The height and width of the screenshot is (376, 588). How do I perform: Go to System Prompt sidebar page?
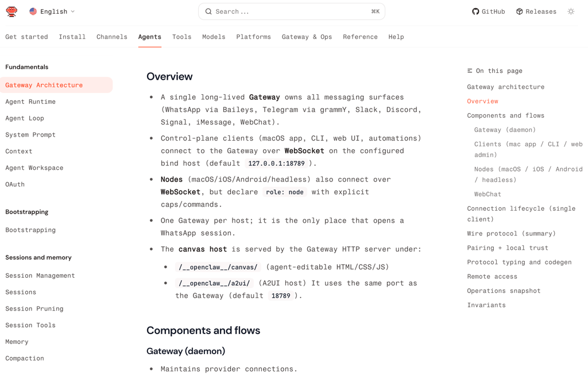click(x=30, y=135)
